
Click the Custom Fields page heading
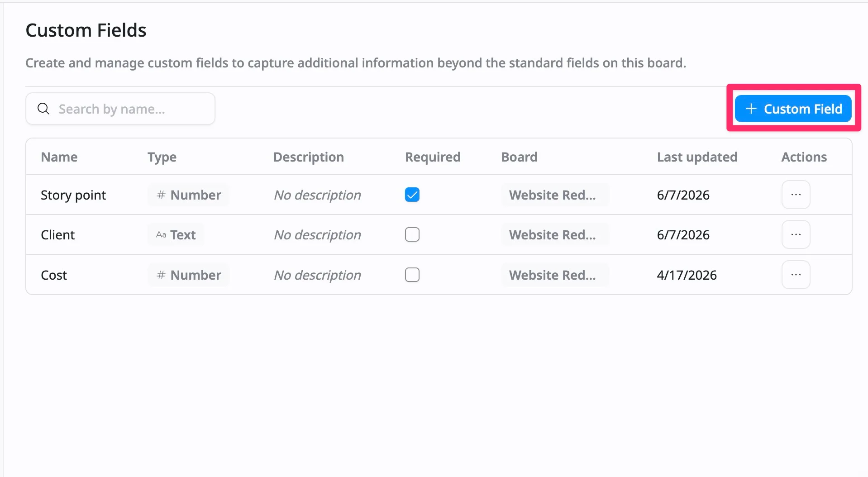pos(86,30)
